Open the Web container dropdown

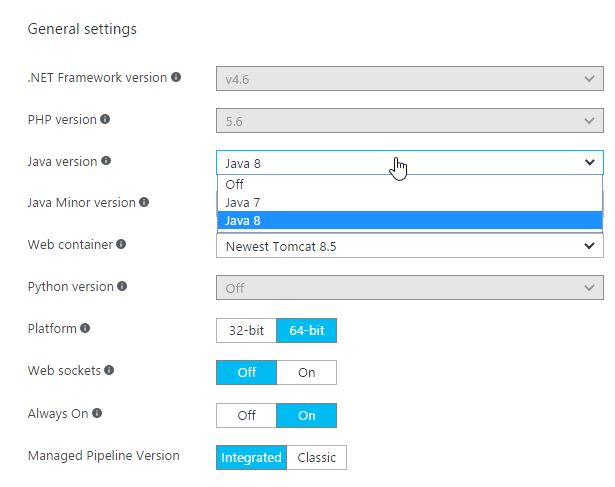[409, 246]
